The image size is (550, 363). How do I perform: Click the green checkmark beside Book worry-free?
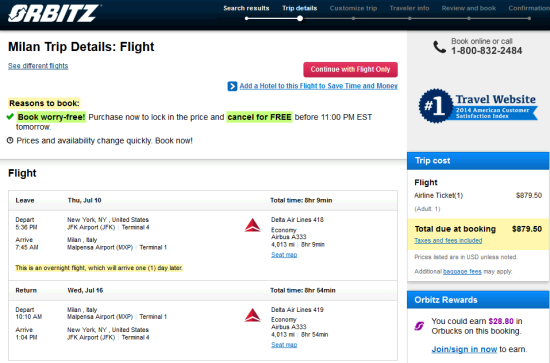(10, 117)
